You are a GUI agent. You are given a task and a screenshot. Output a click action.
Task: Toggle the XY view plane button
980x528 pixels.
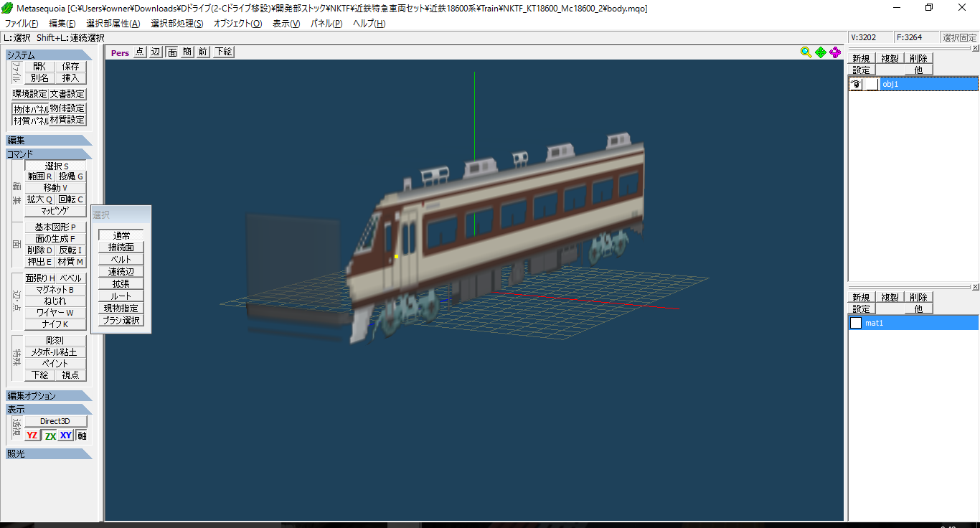(x=66, y=435)
